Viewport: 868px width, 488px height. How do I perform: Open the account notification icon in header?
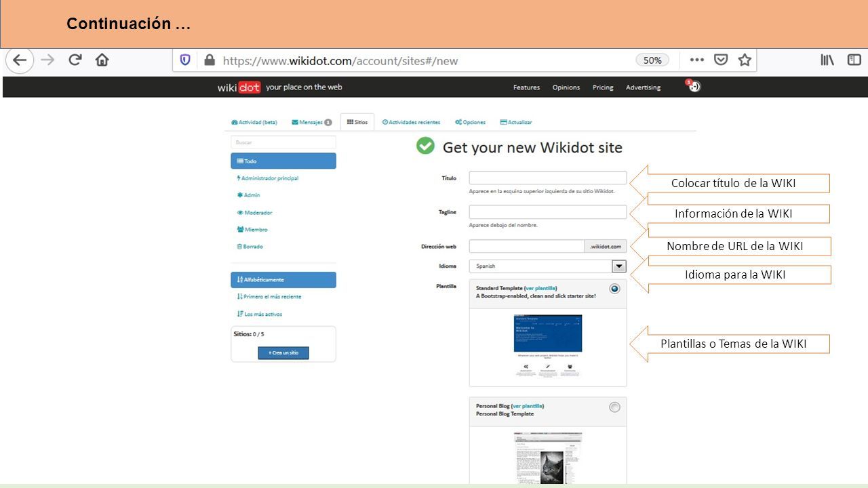[694, 86]
